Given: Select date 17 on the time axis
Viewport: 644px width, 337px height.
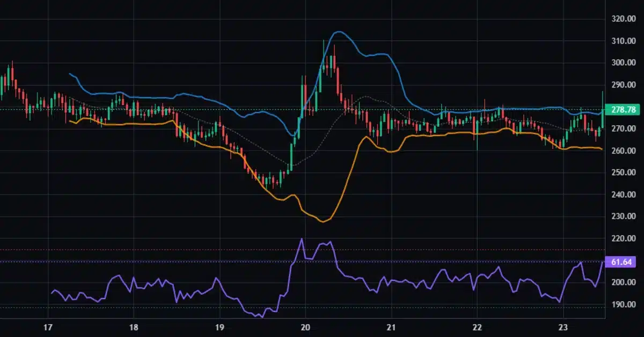Looking at the screenshot, I should 48,327.
